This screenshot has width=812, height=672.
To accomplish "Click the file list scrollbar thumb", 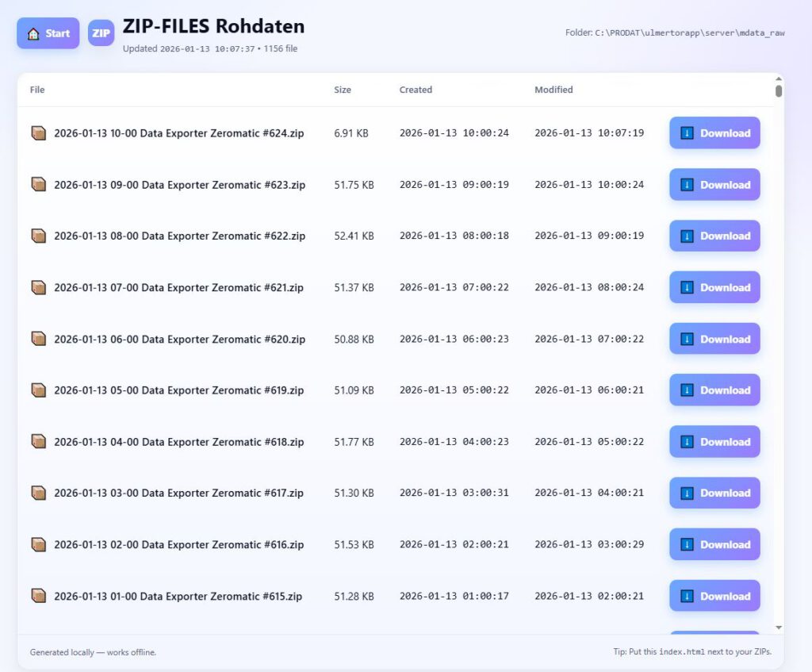I will coord(779,90).
